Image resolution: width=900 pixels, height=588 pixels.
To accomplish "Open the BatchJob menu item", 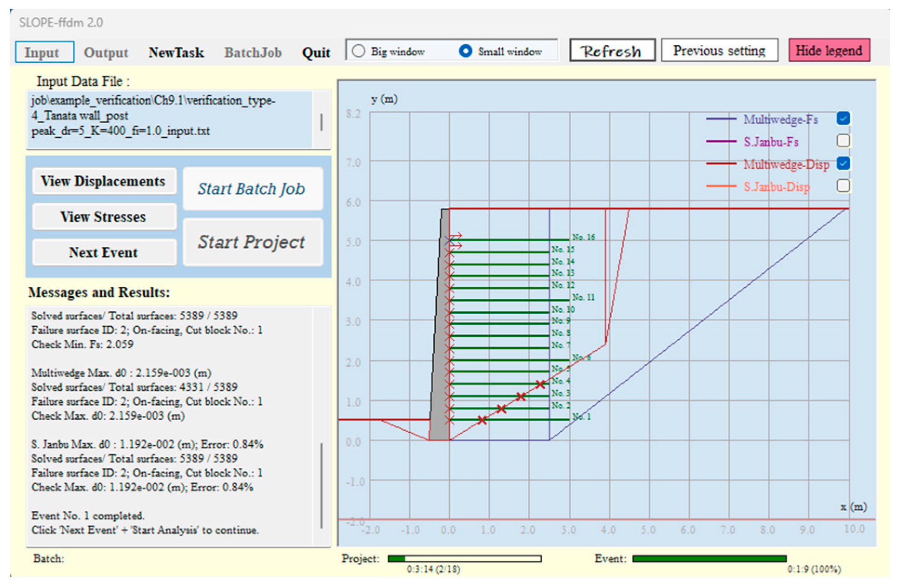I will (x=253, y=53).
